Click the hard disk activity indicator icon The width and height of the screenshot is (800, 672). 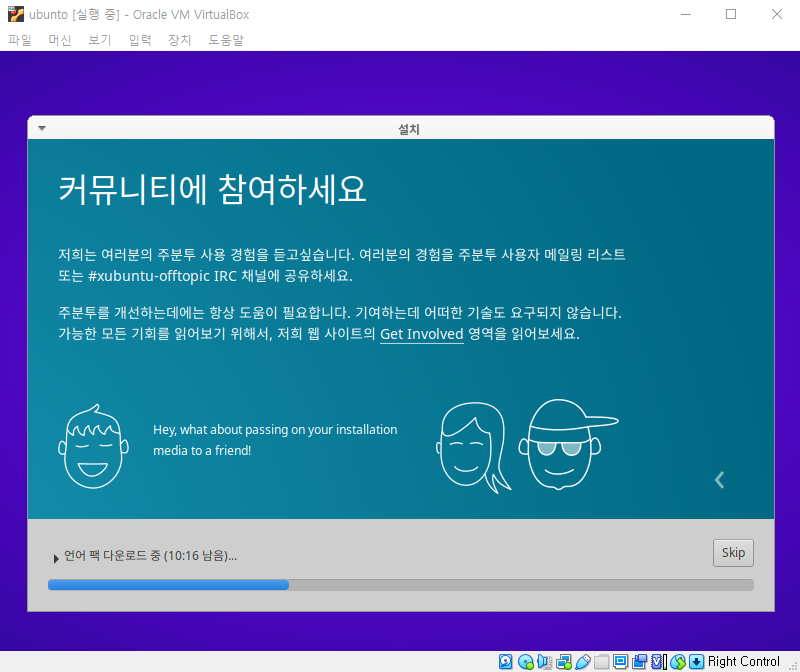(x=506, y=662)
